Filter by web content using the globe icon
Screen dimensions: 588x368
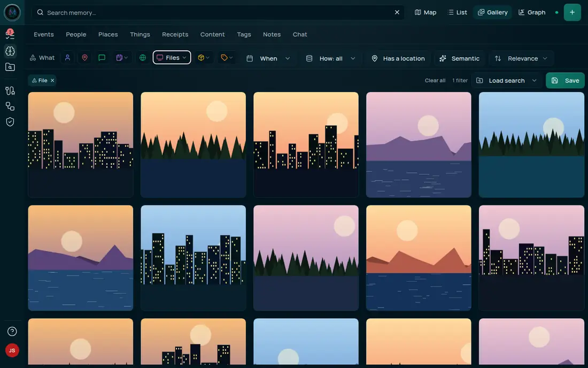pos(143,57)
